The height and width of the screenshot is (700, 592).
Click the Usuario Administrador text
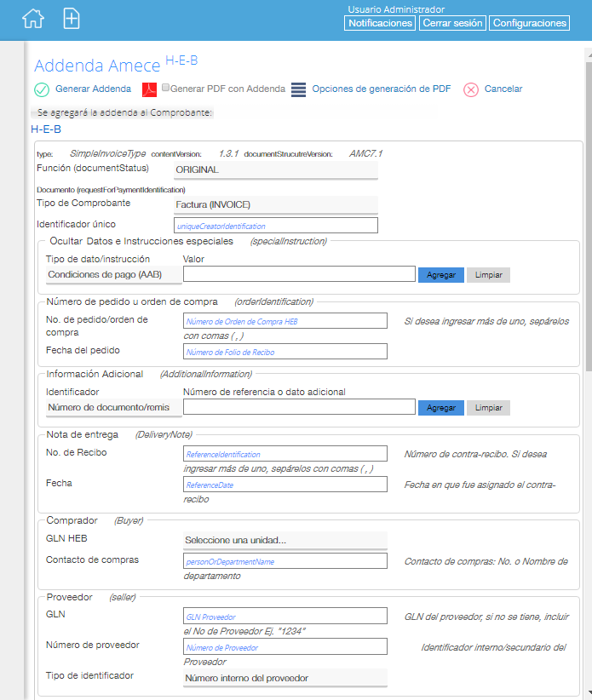pos(396,9)
